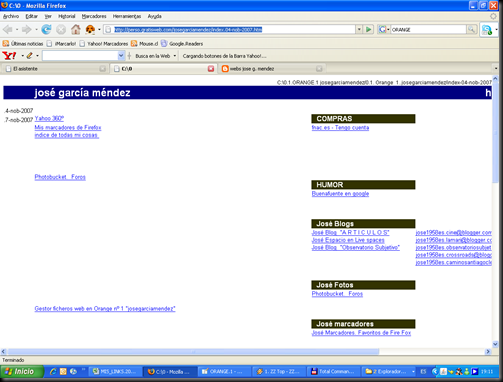
Task: Open Buenafuente en google link
Action: point(340,194)
